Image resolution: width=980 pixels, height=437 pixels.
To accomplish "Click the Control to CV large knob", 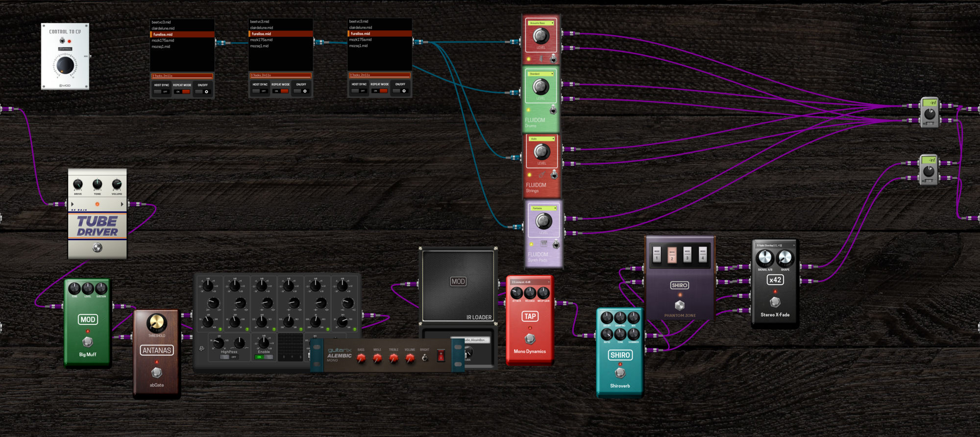I will click(x=65, y=65).
